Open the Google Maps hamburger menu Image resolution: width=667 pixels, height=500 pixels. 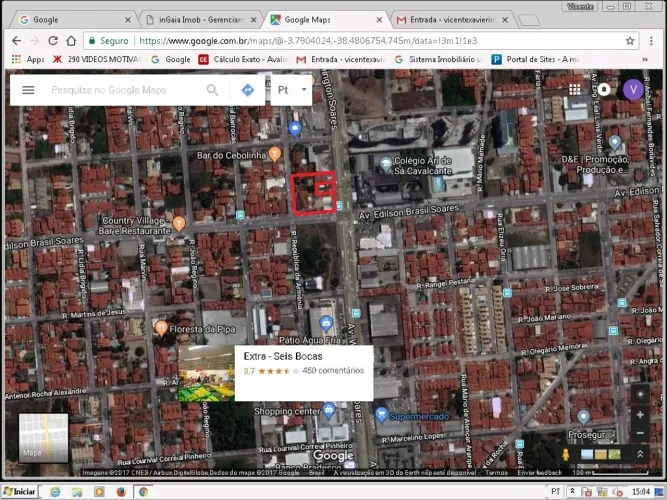pyautogui.click(x=28, y=90)
